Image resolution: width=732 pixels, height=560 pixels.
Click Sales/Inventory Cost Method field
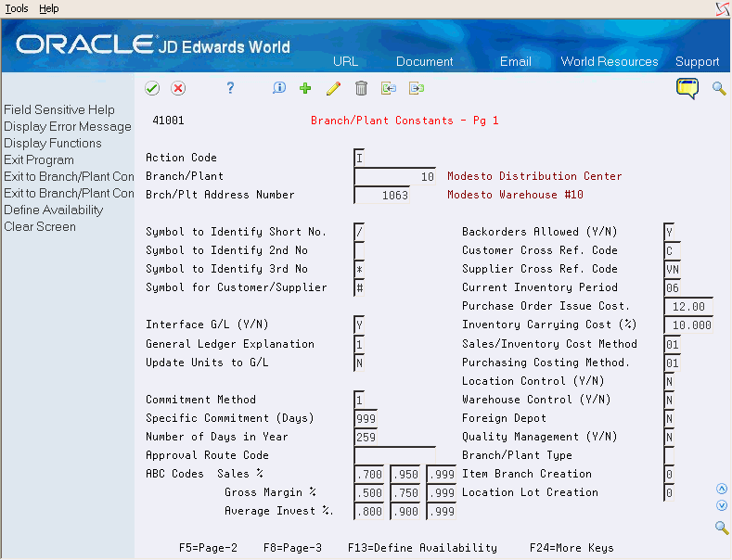672,344
